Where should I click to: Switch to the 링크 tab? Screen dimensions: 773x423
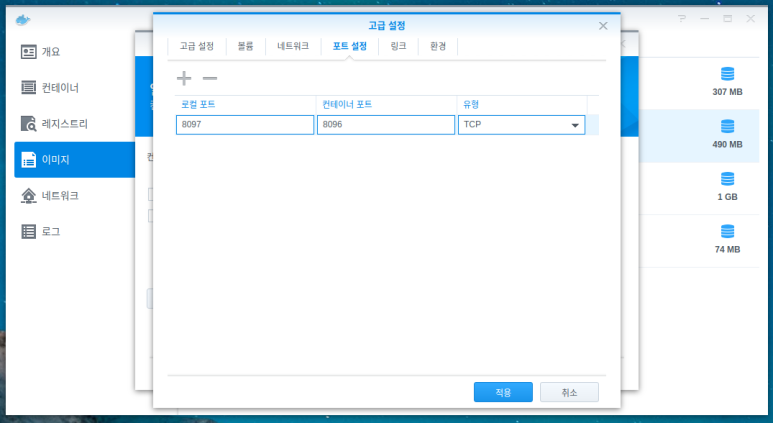[x=398, y=46]
